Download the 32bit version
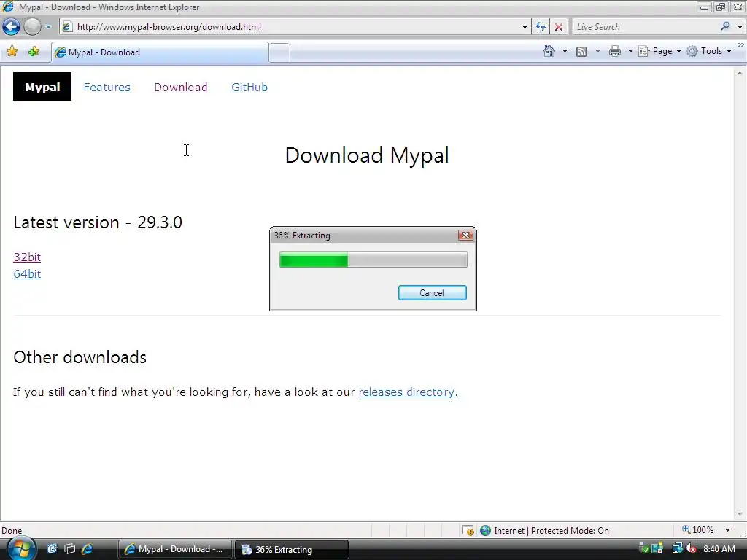Screen dimensions: 747x560 click(x=27, y=257)
